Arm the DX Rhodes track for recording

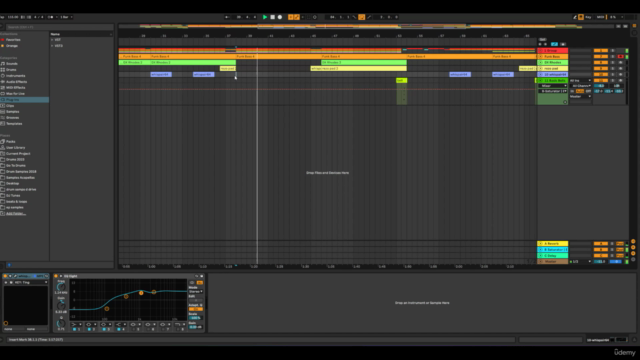coord(620,62)
